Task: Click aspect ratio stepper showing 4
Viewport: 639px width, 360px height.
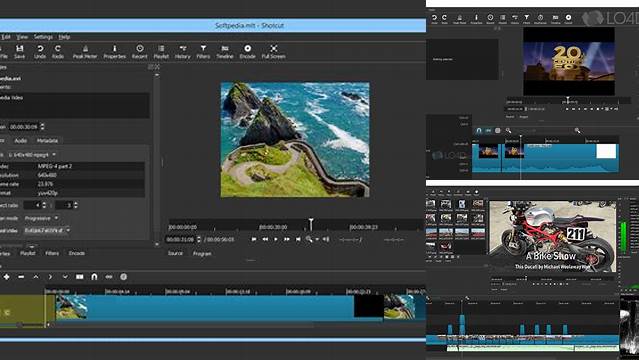Action: (x=44, y=205)
